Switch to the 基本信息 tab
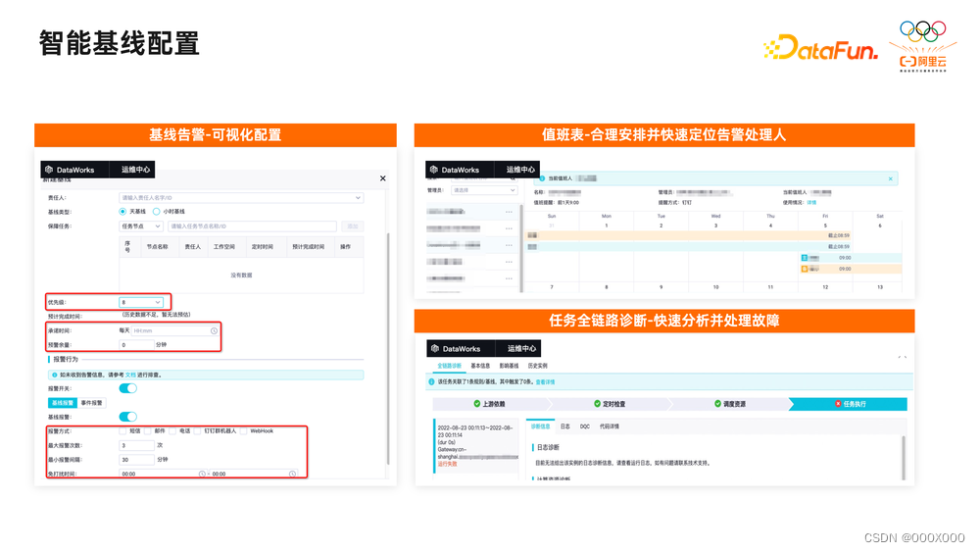The image size is (980, 552). (480, 366)
